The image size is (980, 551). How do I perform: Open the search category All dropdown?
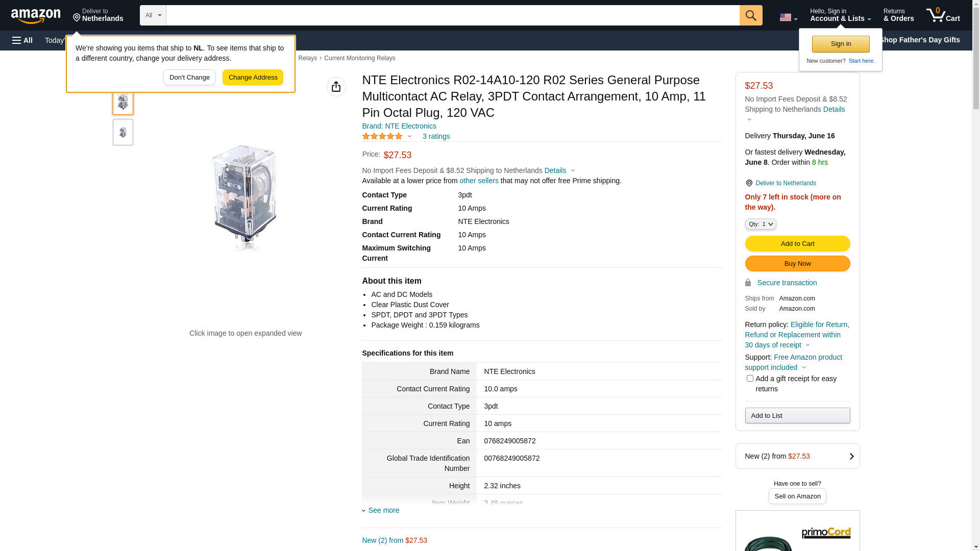point(153,15)
